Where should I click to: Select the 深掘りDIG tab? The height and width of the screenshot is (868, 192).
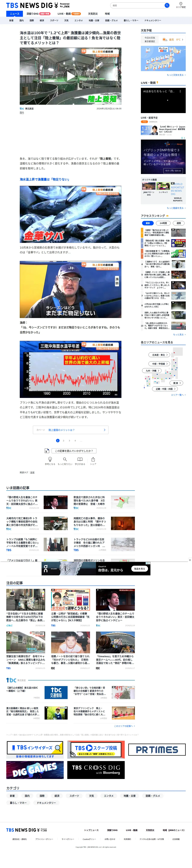(38, 14)
